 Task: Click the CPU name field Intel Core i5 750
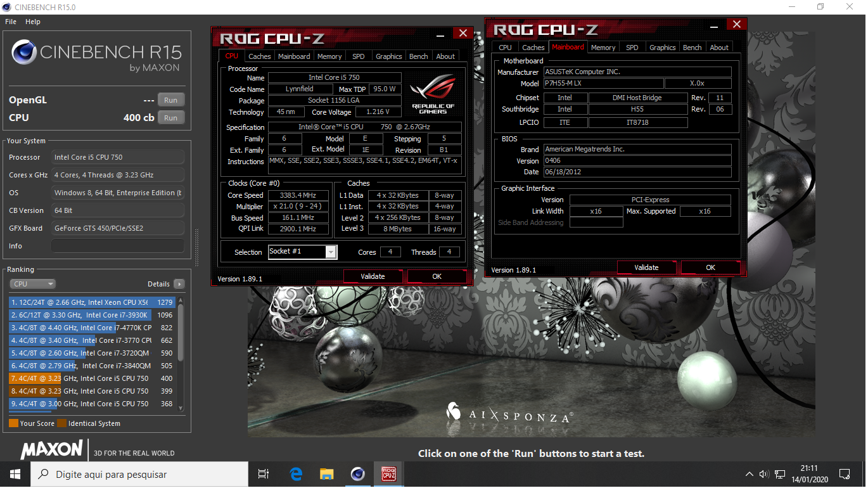(334, 77)
